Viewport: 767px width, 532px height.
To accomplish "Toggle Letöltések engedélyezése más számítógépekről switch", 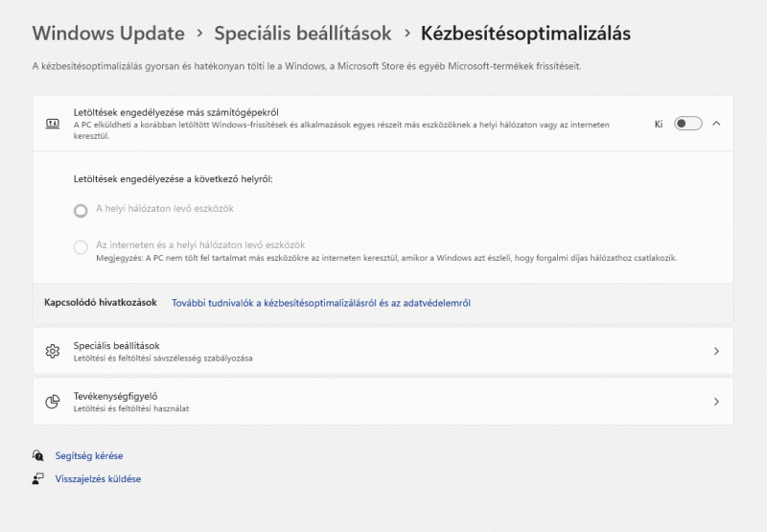I will pos(688,124).
